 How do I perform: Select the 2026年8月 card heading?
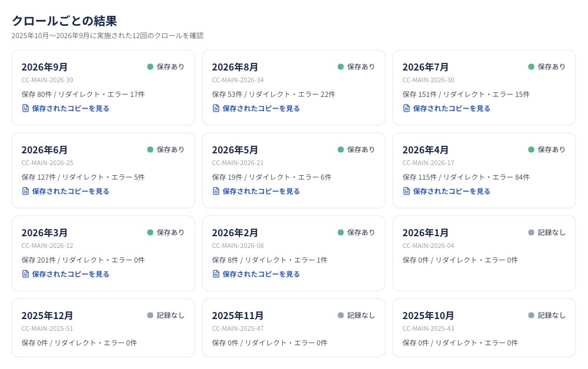tap(235, 67)
